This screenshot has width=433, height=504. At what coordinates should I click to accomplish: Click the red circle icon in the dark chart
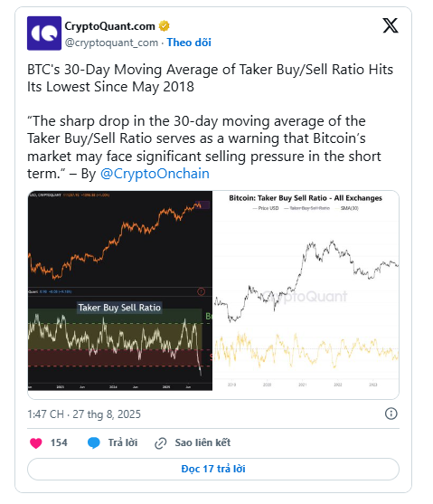coord(201,291)
